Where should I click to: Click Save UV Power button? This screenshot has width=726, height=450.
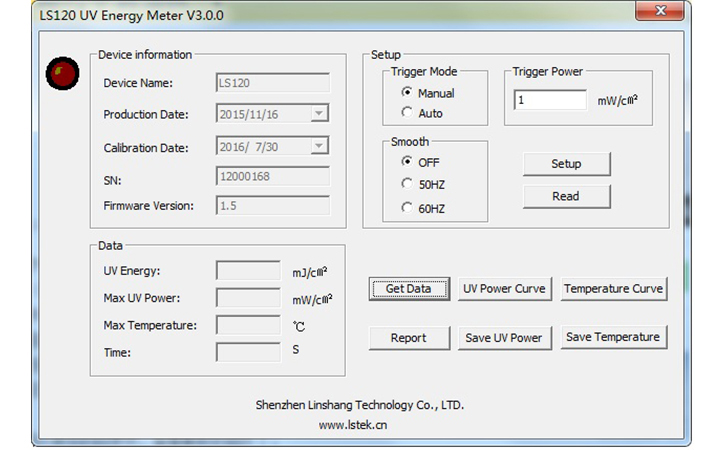(504, 338)
